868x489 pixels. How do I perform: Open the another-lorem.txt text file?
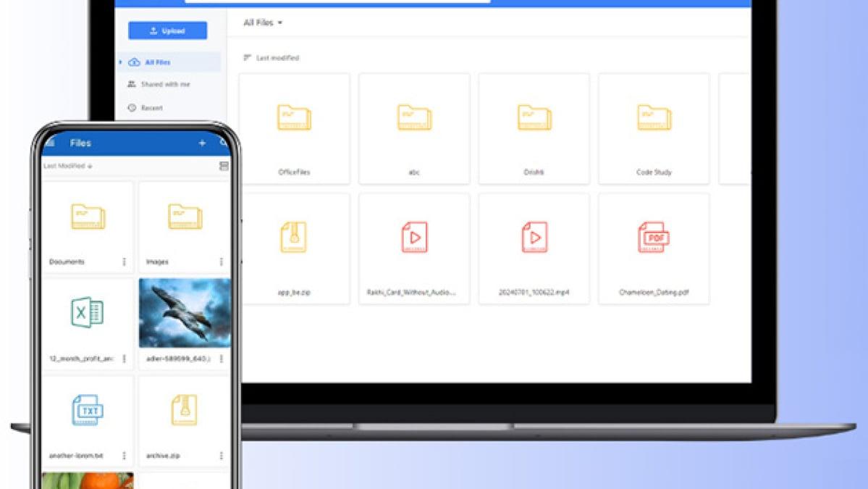[x=88, y=421]
